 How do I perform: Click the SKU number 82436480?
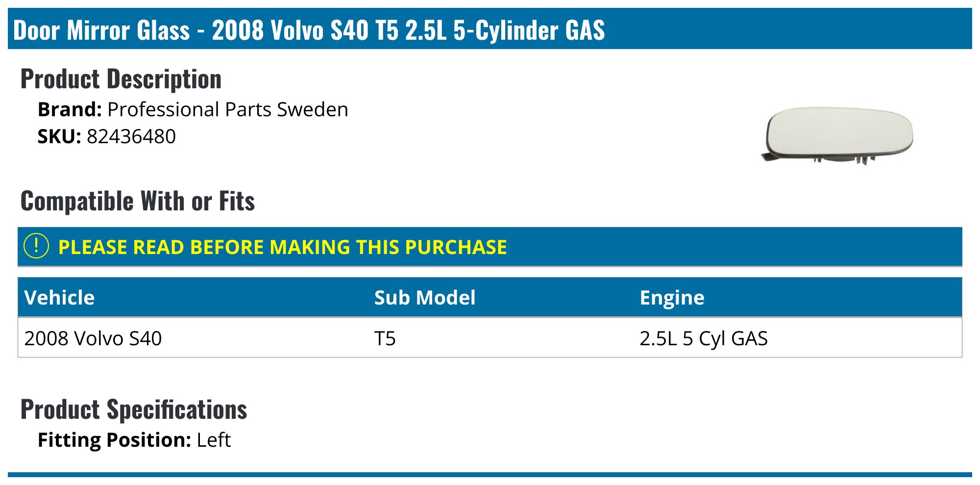pyautogui.click(x=131, y=136)
